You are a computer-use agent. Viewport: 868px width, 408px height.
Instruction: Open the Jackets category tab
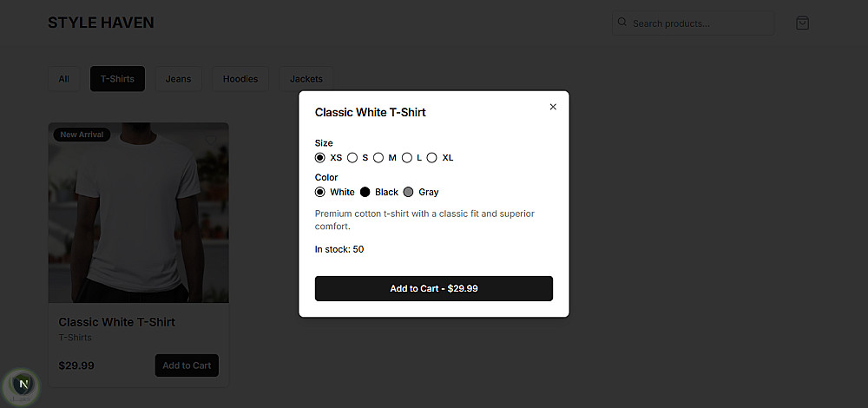click(x=306, y=79)
